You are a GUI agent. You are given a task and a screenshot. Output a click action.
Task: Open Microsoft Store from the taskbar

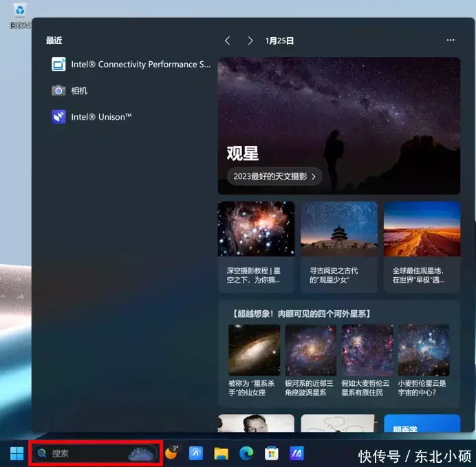tap(272, 454)
